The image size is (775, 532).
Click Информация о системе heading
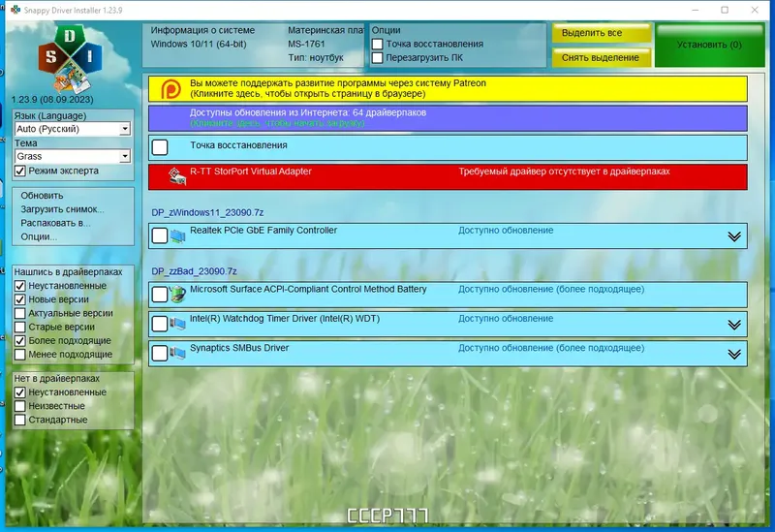coord(202,30)
